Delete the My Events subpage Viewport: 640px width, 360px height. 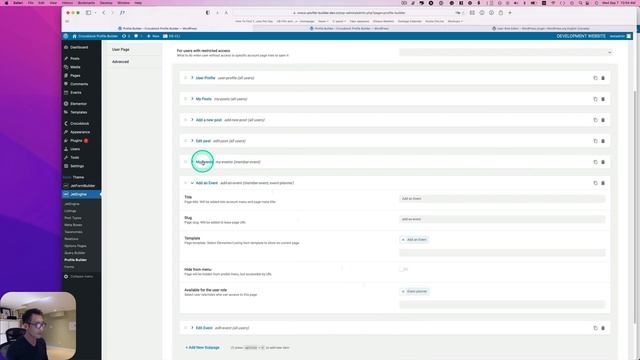pos(603,162)
